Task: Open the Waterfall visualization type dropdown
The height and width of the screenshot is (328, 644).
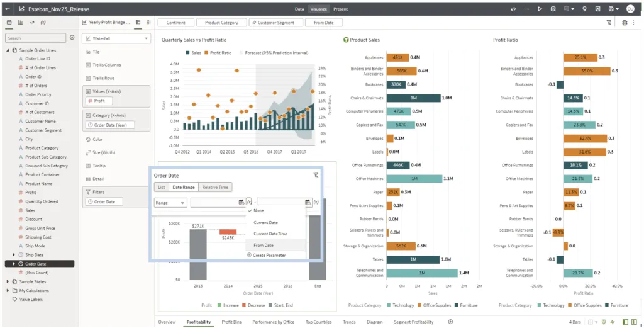Action: (118, 38)
